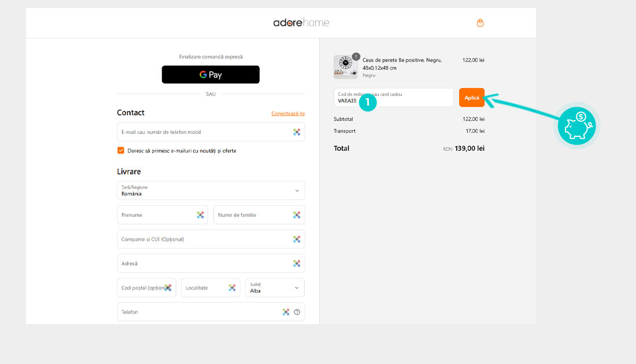Select the Telefon phone number field
Viewport: 636px width, 364px height.
(197, 312)
